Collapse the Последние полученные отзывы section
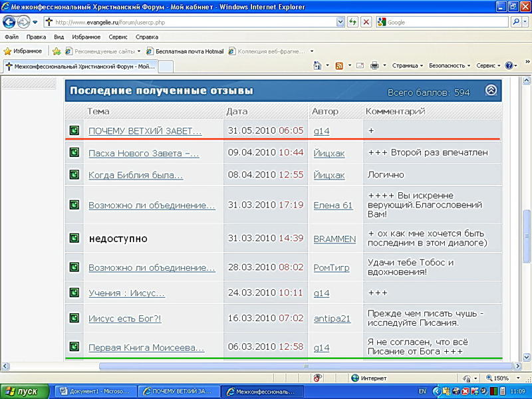Image resolution: width=532 pixels, height=399 pixels. 491,90
